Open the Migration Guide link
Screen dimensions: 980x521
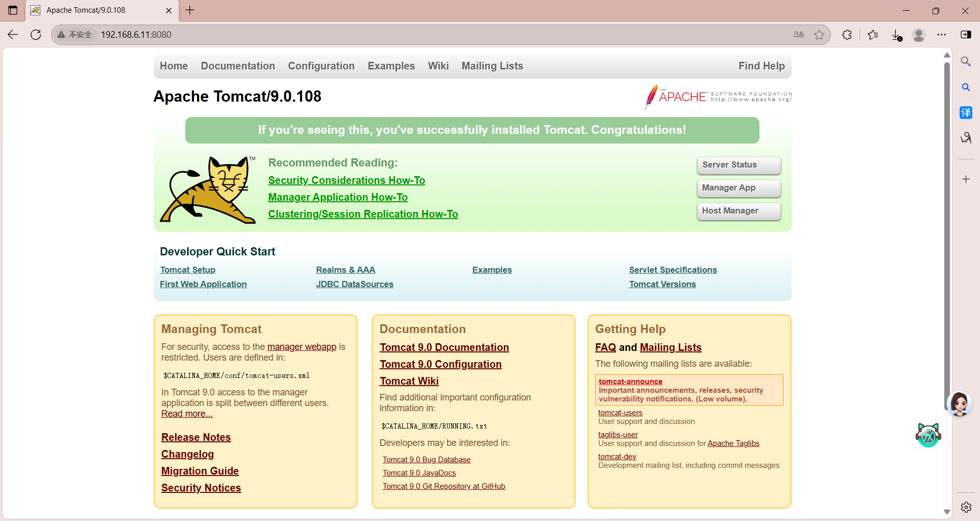[x=200, y=471]
